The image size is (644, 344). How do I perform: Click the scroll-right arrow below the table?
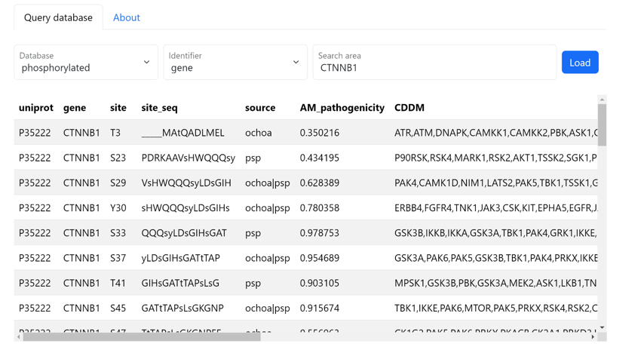pyautogui.click(x=593, y=337)
